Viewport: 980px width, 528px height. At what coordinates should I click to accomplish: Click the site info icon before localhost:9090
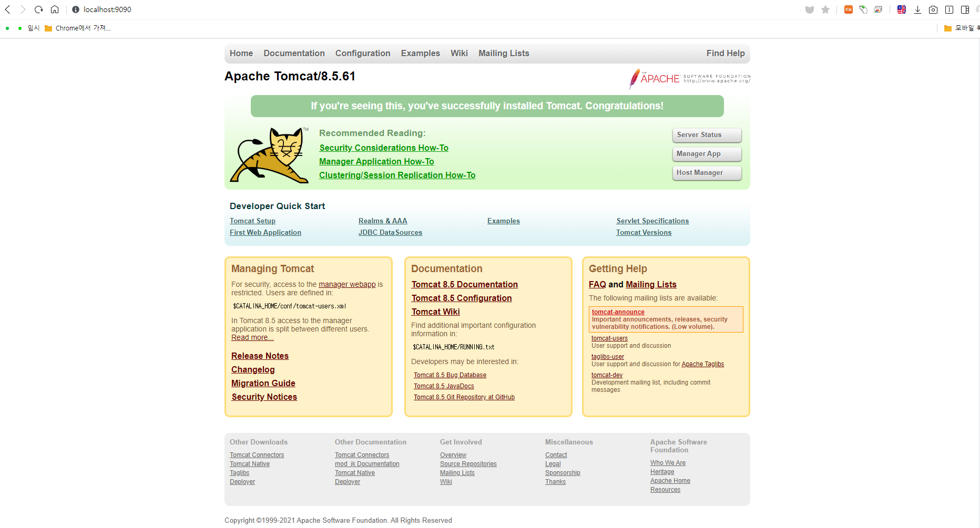(x=76, y=9)
